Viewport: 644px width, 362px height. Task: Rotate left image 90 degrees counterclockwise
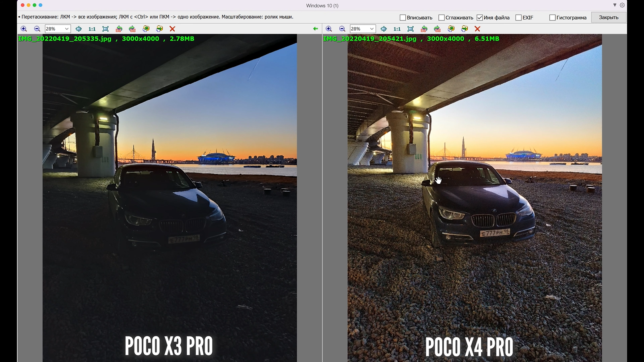(119, 29)
